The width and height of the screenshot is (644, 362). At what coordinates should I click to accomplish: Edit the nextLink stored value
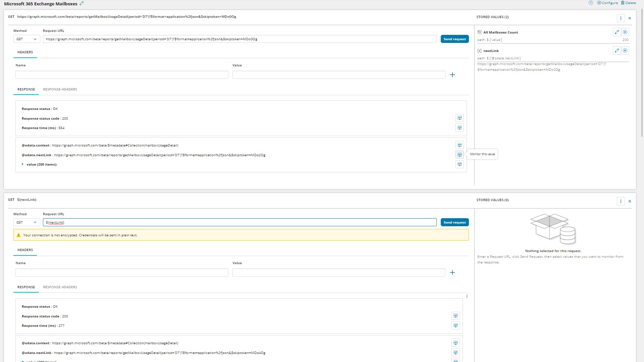click(616, 51)
